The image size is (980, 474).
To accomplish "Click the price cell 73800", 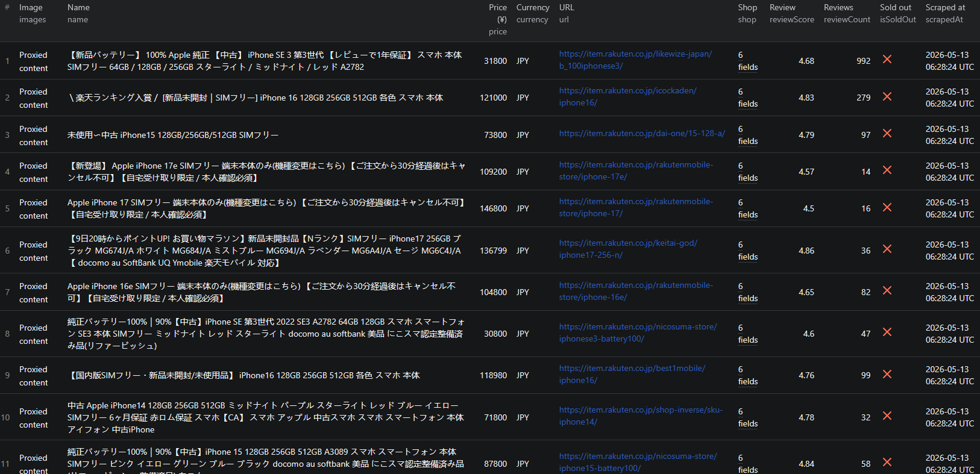I will 495,135.
